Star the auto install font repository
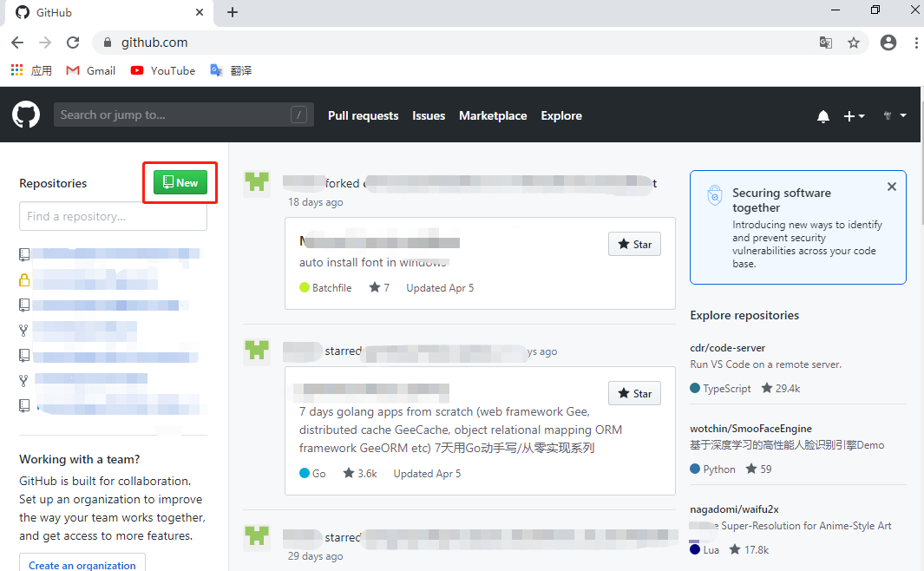The width and height of the screenshot is (924, 571). (635, 244)
